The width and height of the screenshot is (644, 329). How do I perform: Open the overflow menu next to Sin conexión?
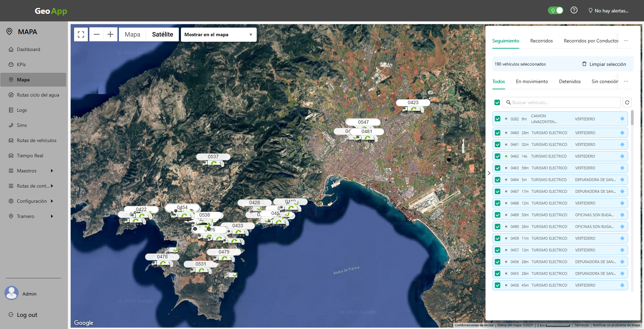(x=626, y=81)
